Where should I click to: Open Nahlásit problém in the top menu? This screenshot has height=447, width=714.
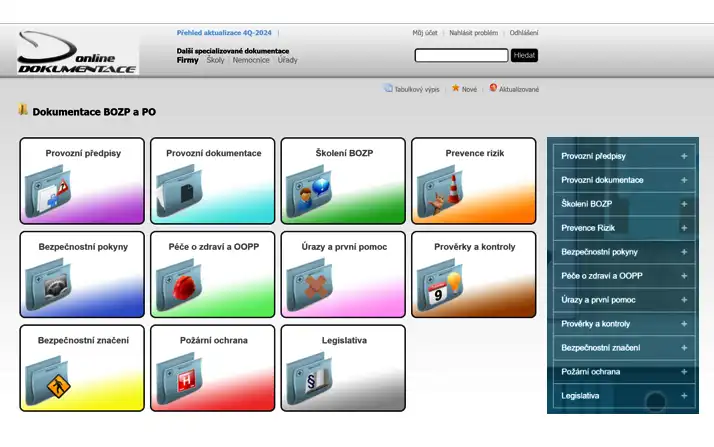(x=474, y=33)
